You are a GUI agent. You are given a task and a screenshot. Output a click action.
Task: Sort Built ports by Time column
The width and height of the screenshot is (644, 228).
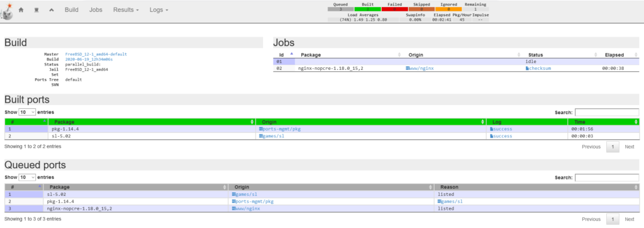[x=603, y=122]
